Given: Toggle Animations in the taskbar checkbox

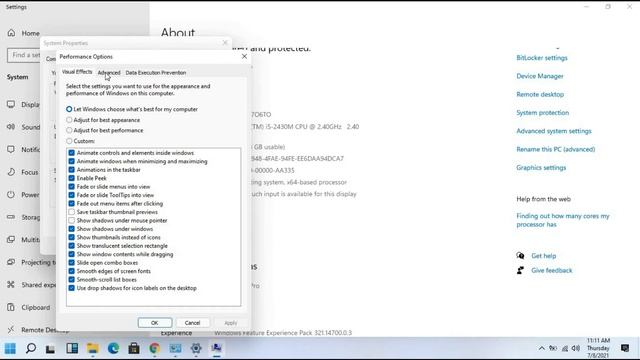Looking at the screenshot, I should [x=72, y=169].
